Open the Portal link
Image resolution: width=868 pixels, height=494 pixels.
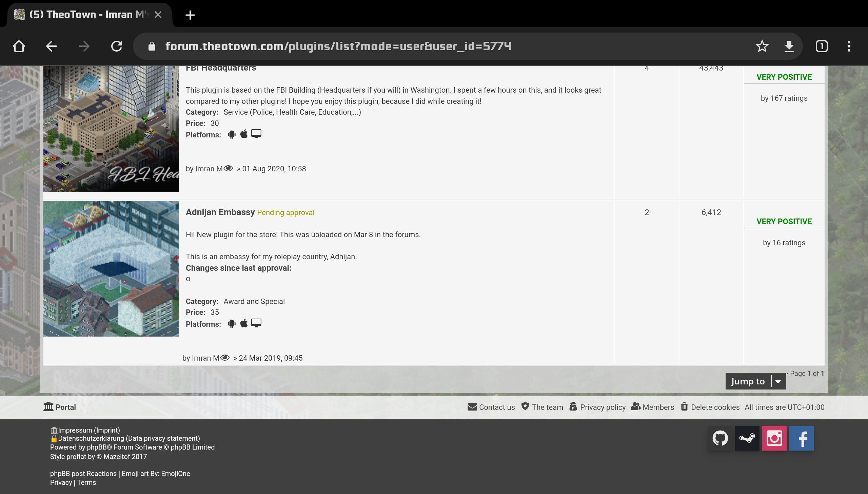[x=60, y=407]
